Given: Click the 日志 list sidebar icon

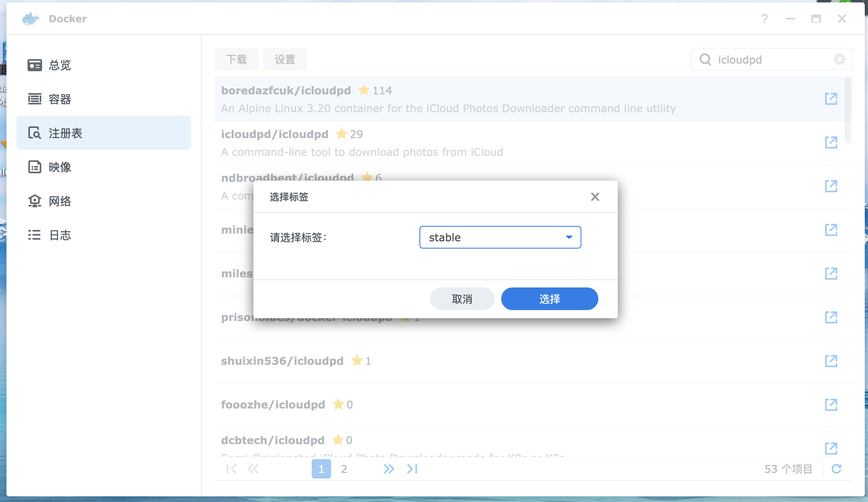Looking at the screenshot, I should [x=34, y=235].
